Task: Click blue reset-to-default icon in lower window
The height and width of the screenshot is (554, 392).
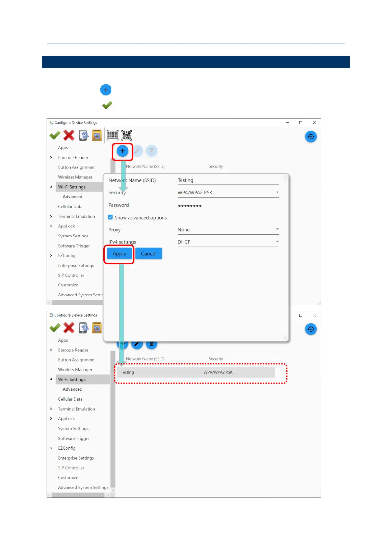Action: pos(311,329)
